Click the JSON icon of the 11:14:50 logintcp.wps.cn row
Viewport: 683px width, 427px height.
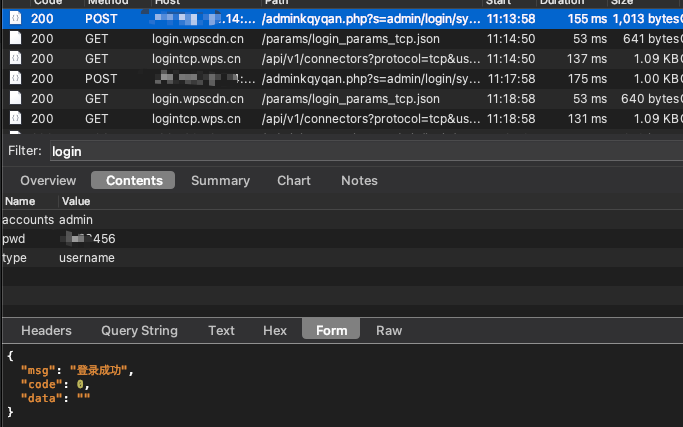(15, 58)
